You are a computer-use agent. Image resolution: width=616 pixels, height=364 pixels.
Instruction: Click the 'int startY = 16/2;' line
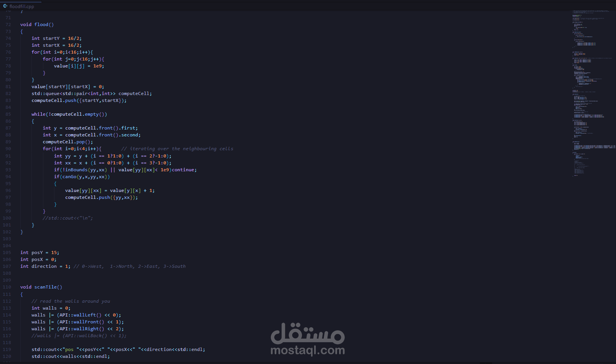[x=56, y=38]
